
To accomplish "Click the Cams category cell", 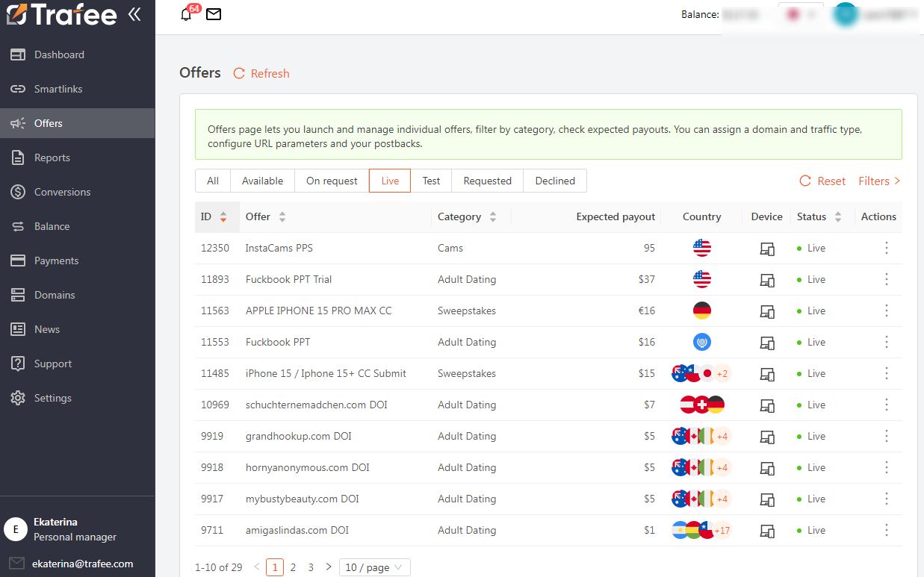I will [450, 248].
